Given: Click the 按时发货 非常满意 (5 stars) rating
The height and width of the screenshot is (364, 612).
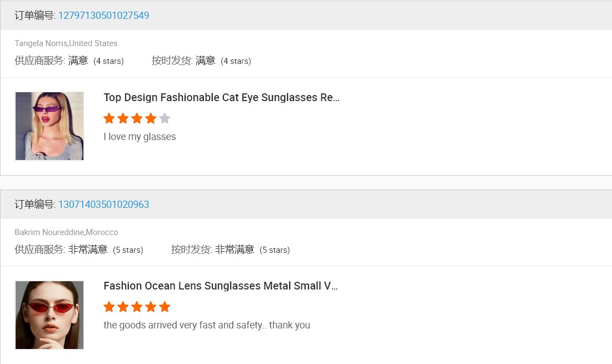Looking at the screenshot, I should pyautogui.click(x=230, y=250).
